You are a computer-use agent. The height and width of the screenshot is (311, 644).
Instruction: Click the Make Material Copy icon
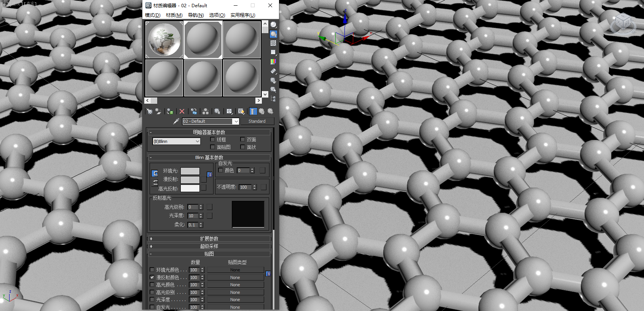coord(194,111)
